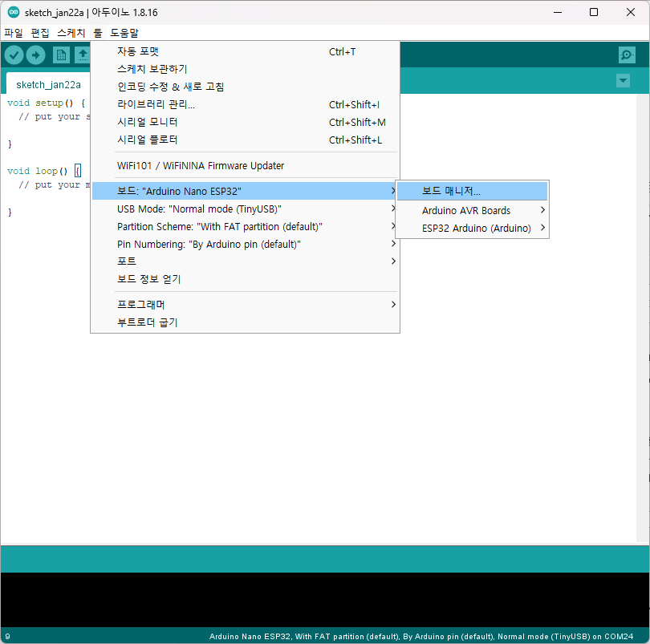Expand Arduino AVR Boards submenu

coord(472,210)
